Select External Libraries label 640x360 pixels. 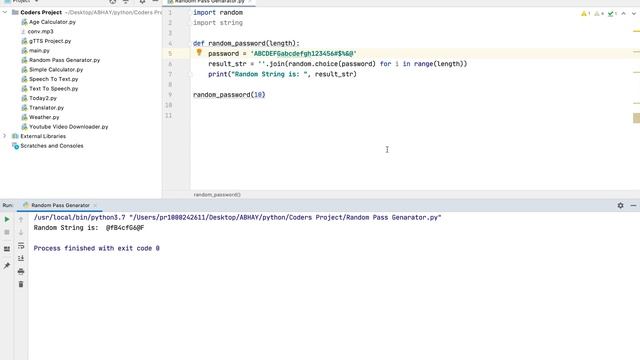pos(43,136)
